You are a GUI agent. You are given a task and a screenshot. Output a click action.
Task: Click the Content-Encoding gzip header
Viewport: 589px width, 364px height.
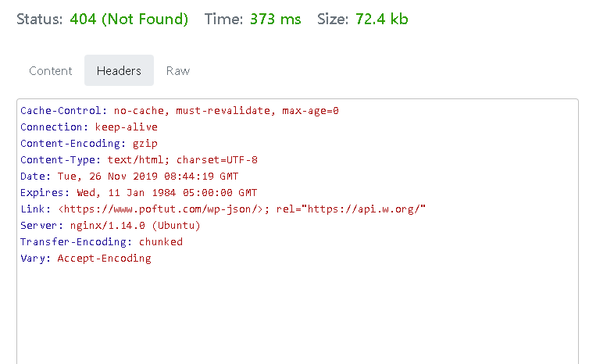pos(89,144)
